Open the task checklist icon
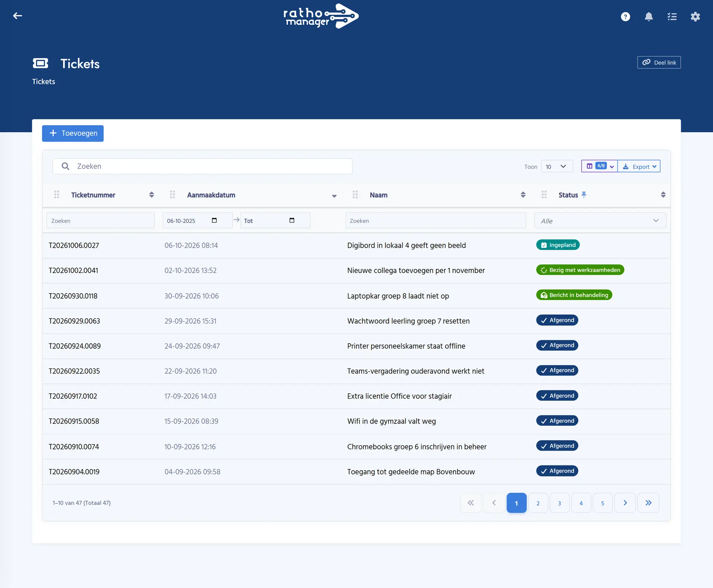This screenshot has width=713, height=588. pos(672,17)
